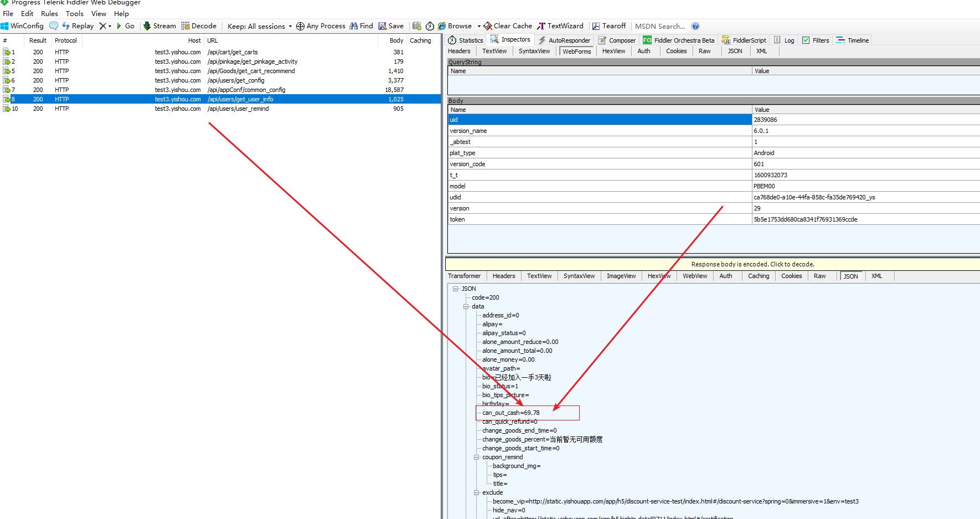Open the View menu
This screenshot has width=980, height=519.
click(99, 13)
